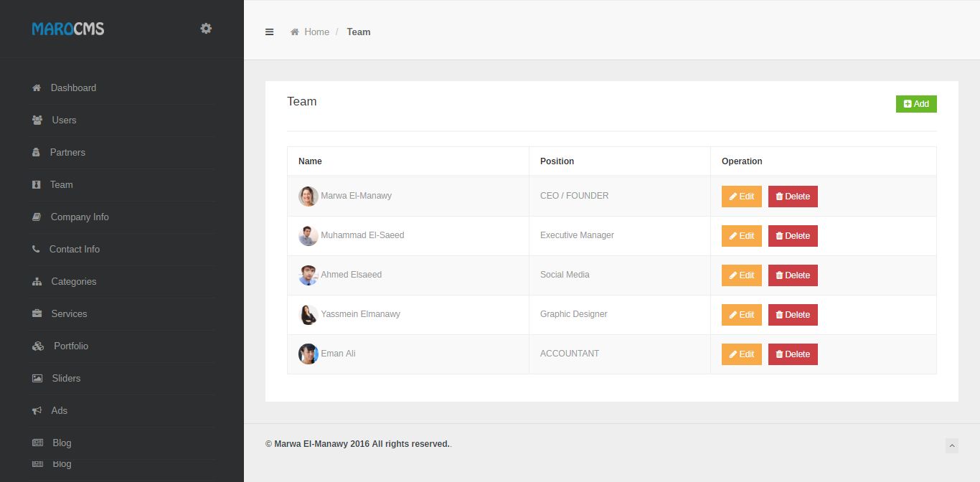Toggle the hamburger sidebar menu icon
This screenshot has height=482, width=980.
pyautogui.click(x=270, y=32)
